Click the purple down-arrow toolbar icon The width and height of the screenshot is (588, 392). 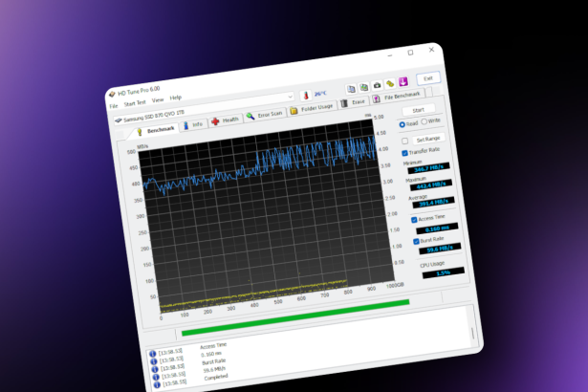tap(403, 82)
